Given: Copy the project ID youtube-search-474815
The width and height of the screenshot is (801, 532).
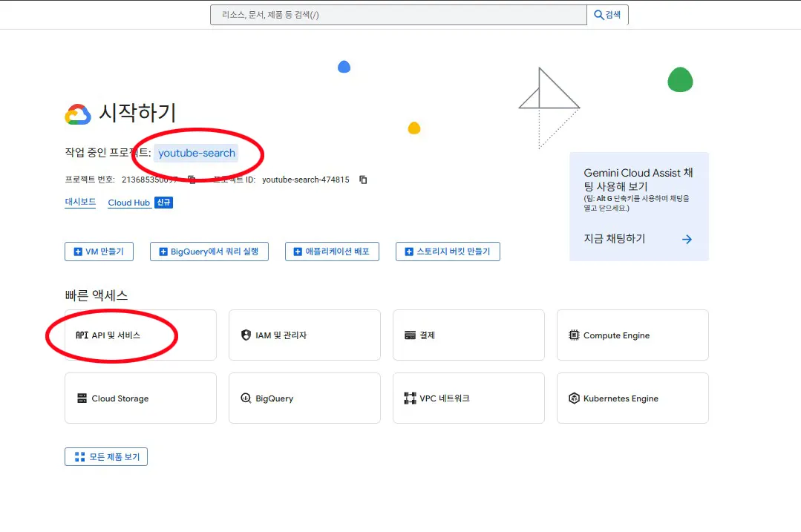Looking at the screenshot, I should tap(362, 179).
